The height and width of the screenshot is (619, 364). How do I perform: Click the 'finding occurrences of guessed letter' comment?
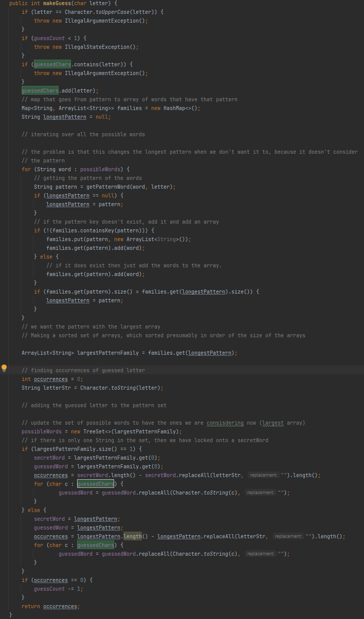(x=83, y=370)
